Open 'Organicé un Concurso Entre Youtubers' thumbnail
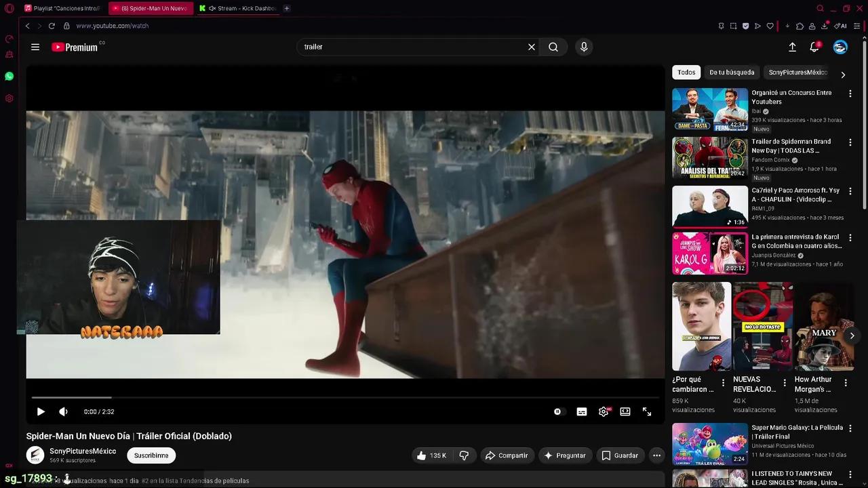 coord(710,109)
